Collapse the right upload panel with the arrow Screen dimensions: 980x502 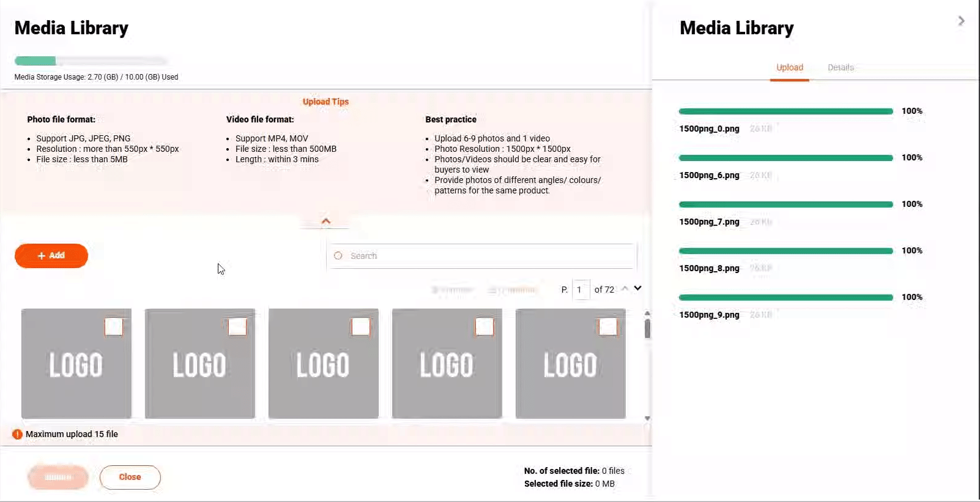961,21
